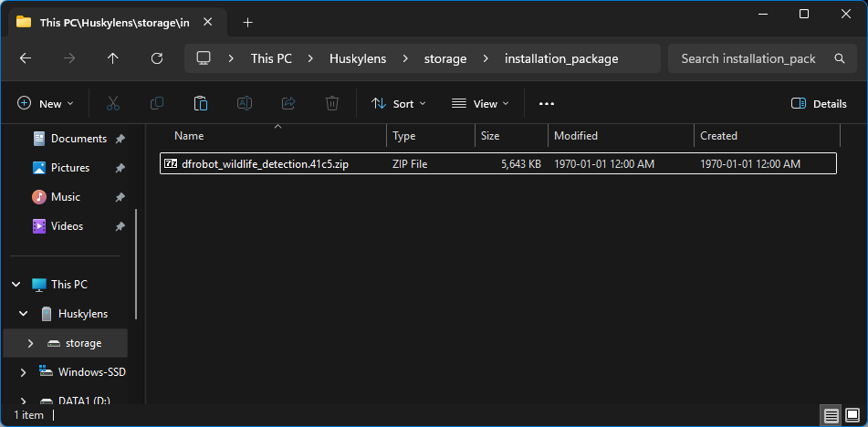Click the Delete trash can icon
The width and height of the screenshot is (868, 427).
333,104
